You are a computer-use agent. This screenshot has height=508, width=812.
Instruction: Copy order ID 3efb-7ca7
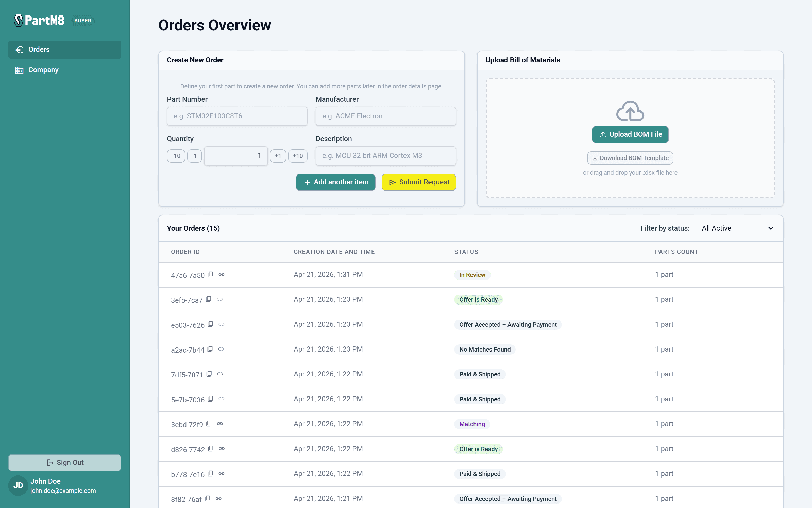pos(208,299)
